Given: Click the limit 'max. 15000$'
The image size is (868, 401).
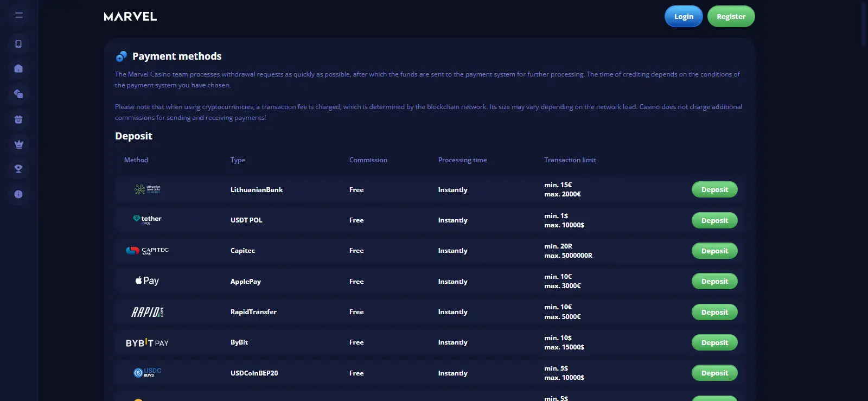Looking at the screenshot, I should pos(564,347).
